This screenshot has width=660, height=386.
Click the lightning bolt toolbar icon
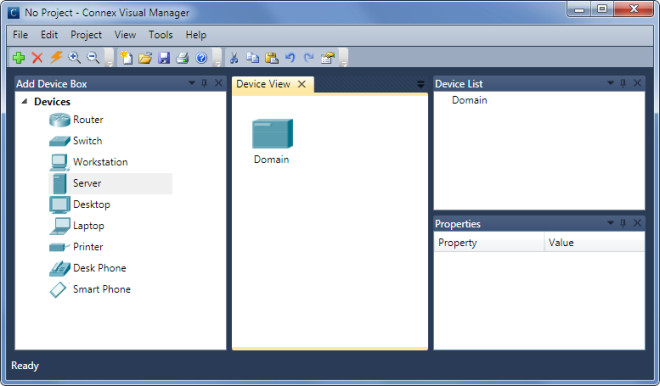(x=56, y=57)
